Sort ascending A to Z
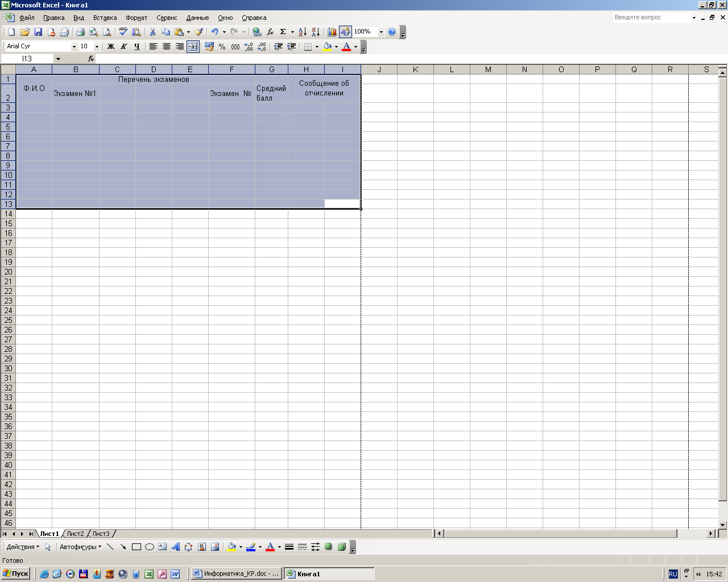 click(303, 32)
